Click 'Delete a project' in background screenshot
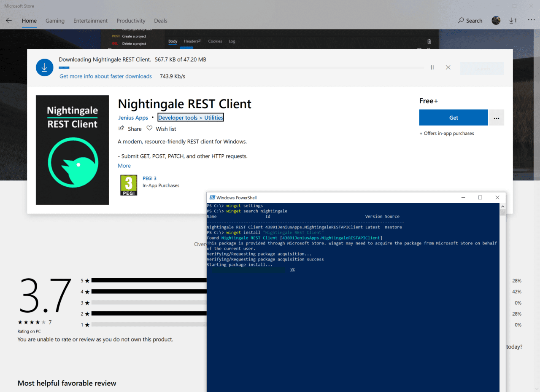This screenshot has width=540, height=392. point(134,43)
